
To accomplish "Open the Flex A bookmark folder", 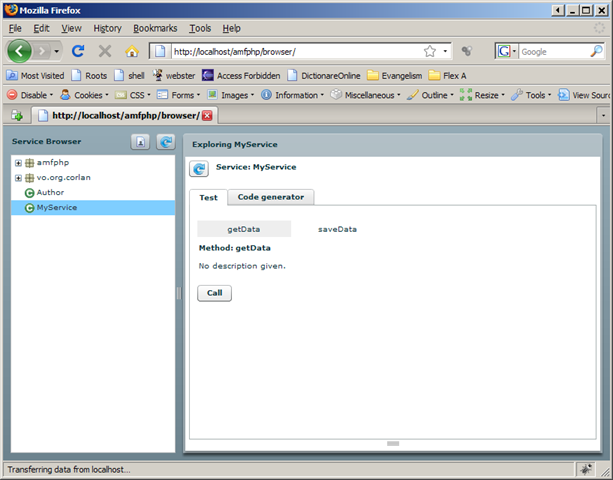I will [x=448, y=75].
